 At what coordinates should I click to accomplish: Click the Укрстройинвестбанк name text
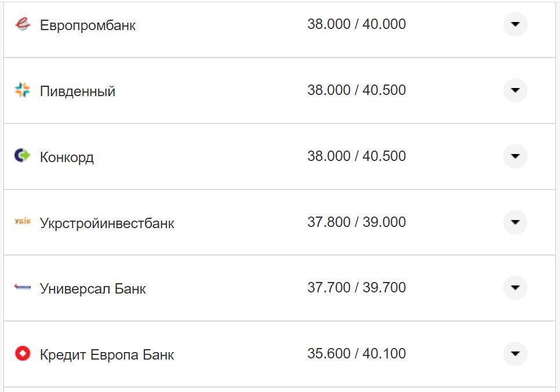[107, 222]
